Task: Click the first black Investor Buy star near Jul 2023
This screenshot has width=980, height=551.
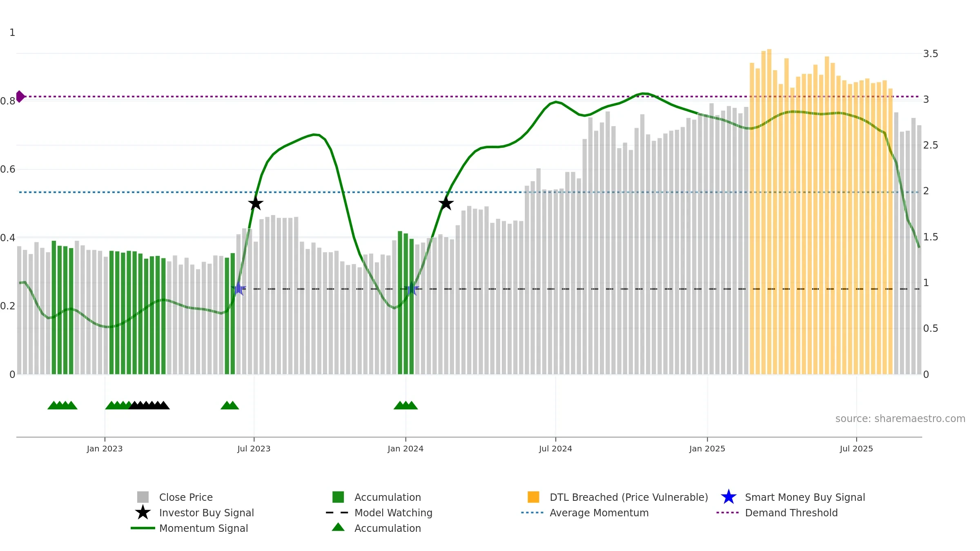Action: pos(256,203)
